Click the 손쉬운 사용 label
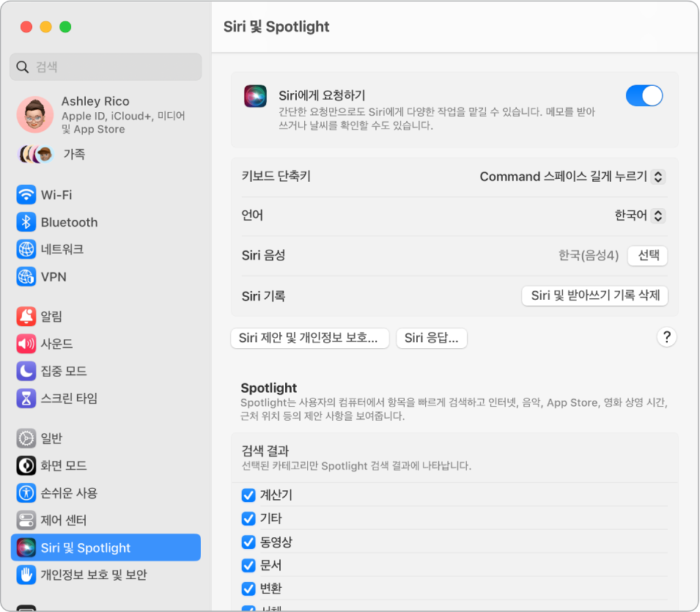Image resolution: width=700 pixels, height=612 pixels. 69,493
